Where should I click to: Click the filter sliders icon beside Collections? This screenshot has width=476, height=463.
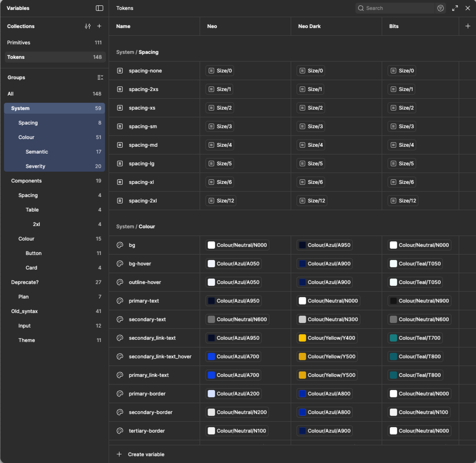[x=87, y=26]
